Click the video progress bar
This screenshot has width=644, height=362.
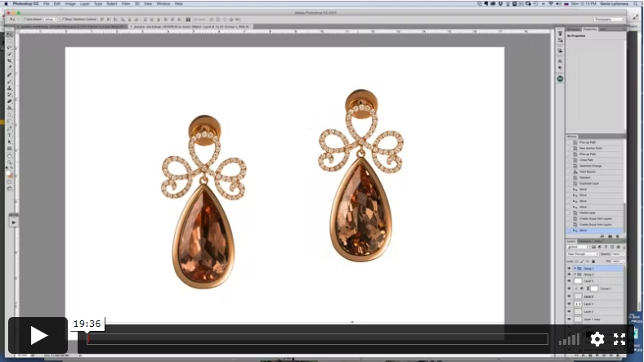tap(317, 339)
